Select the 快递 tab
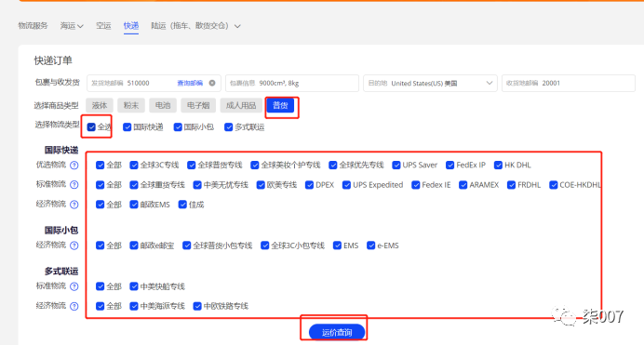The image size is (644, 345). (131, 26)
